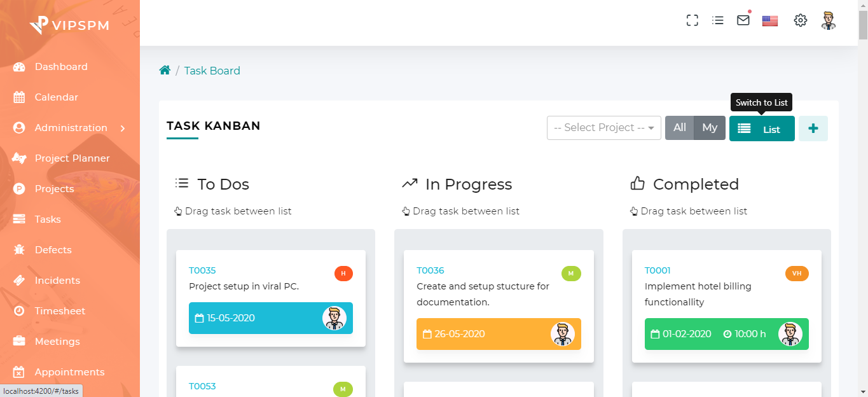The height and width of the screenshot is (397, 868).
Task: Click the VIPSPM logo
Action: [69, 25]
